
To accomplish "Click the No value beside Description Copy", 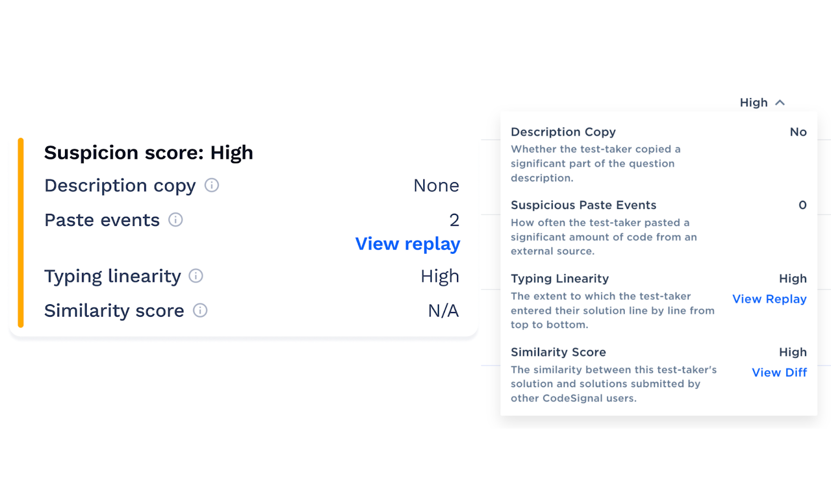I will pyautogui.click(x=798, y=132).
